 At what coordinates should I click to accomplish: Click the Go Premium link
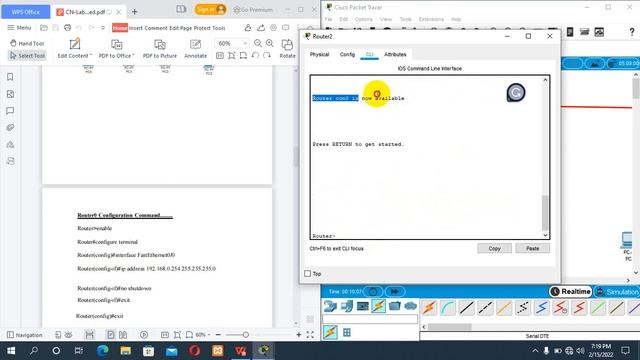point(253,9)
